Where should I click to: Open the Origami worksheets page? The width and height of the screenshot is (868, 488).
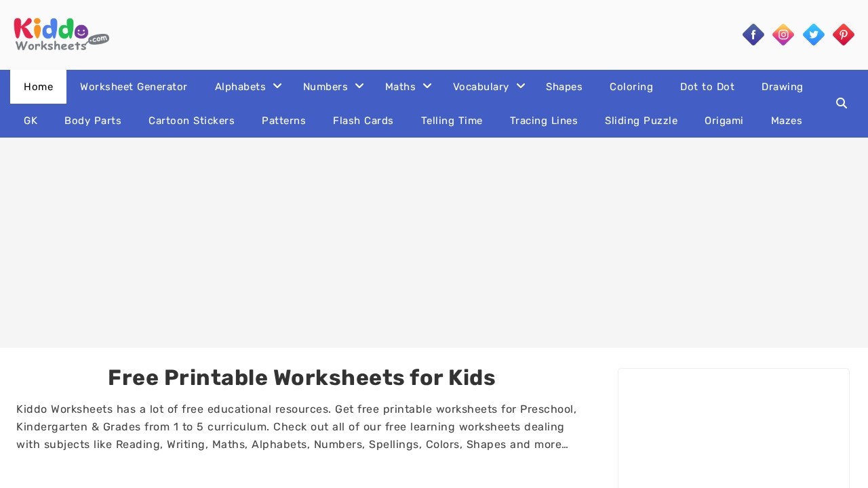point(724,121)
